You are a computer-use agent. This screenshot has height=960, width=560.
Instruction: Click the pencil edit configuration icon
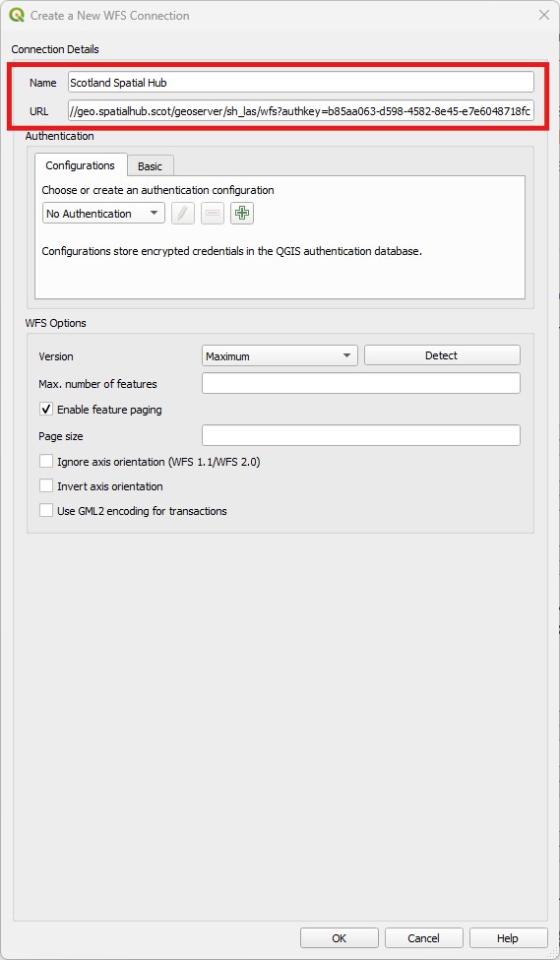(x=183, y=213)
